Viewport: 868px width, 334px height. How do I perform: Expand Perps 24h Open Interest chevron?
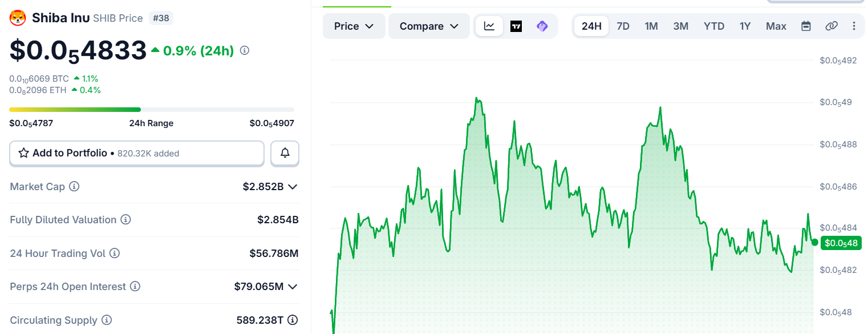coord(293,287)
